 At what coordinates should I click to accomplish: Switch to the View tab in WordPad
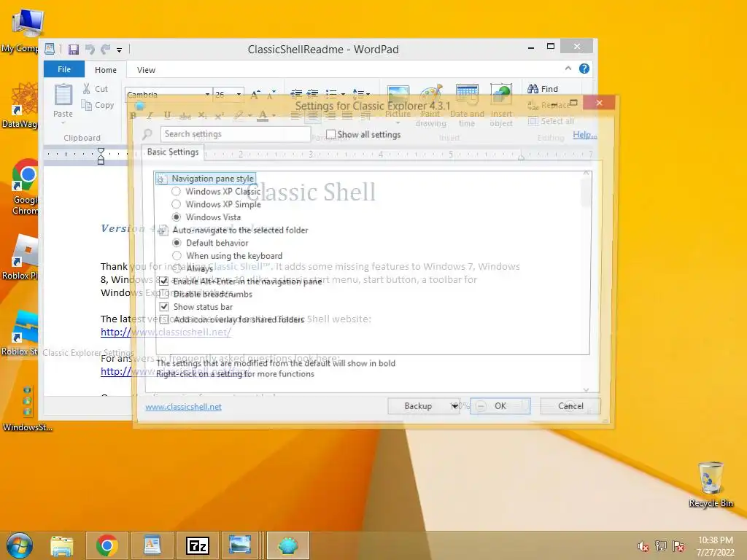click(x=146, y=70)
